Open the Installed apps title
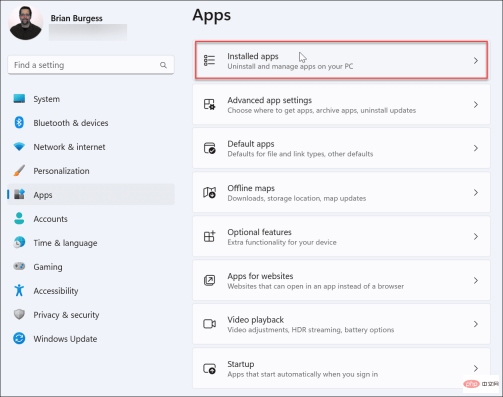The image size is (503, 397). (x=253, y=56)
